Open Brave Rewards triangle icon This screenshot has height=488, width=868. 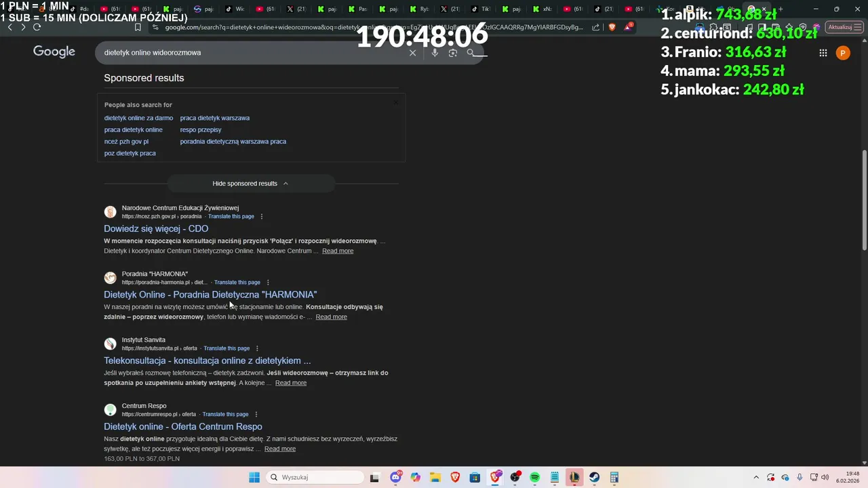click(x=628, y=27)
